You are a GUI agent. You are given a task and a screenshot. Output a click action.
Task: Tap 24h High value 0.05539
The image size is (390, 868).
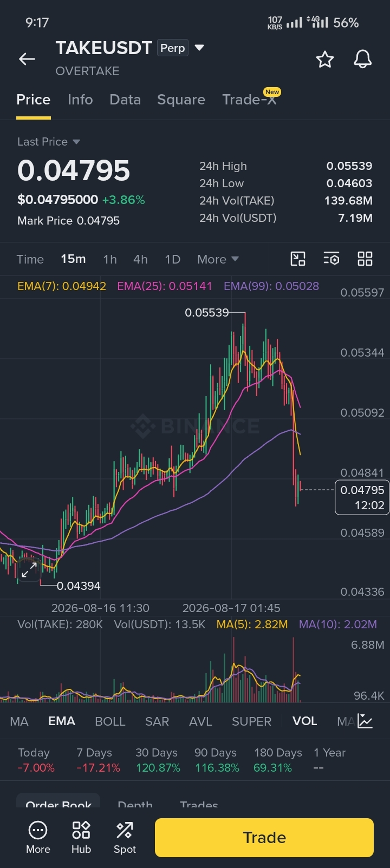pyautogui.click(x=349, y=166)
